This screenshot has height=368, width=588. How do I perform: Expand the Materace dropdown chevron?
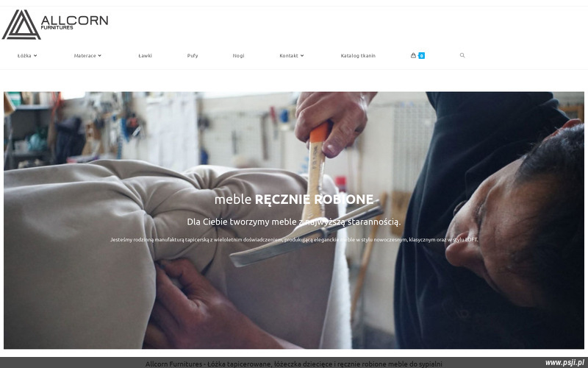99,56
